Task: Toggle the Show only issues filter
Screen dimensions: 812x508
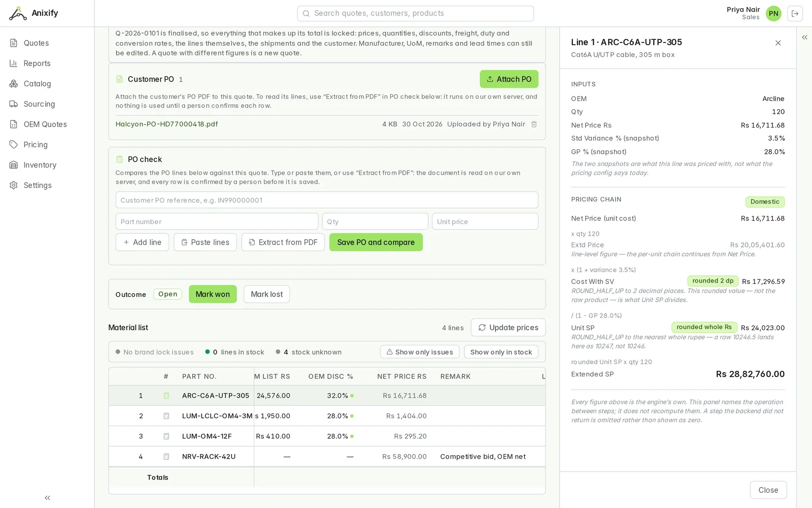Action: click(420, 352)
